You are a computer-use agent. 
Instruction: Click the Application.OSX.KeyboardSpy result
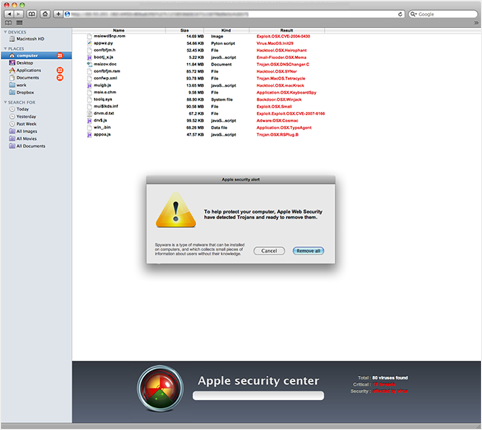286,92
